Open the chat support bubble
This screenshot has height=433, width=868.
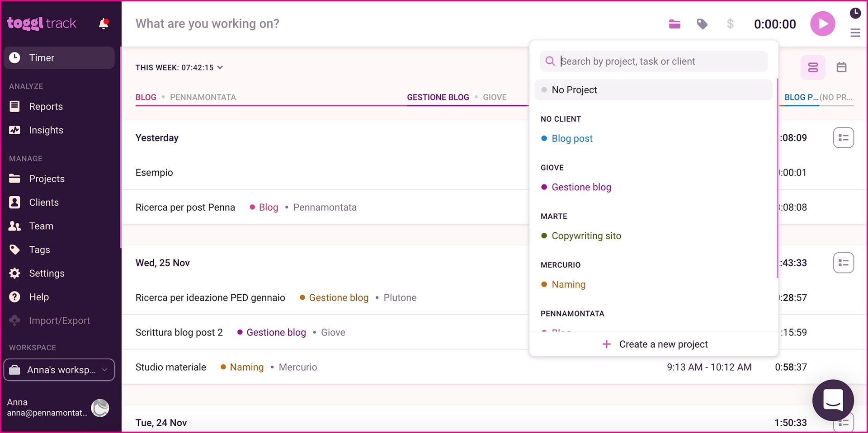[833, 400]
